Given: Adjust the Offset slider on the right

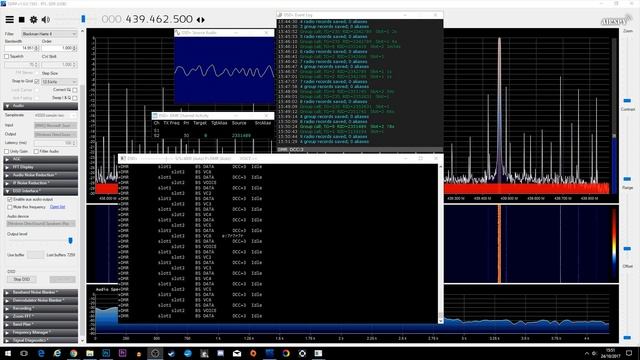Looking at the screenshot, I should tap(627, 248).
